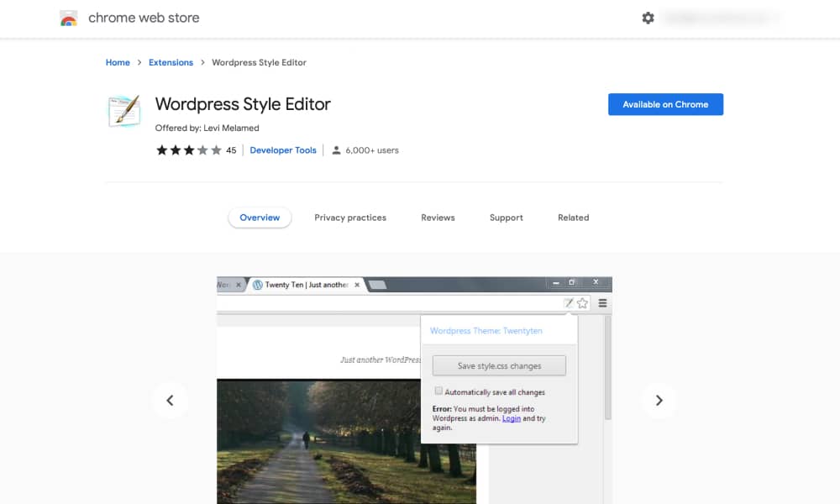
Task: Click the Login link in the error message
Action: coord(512,417)
